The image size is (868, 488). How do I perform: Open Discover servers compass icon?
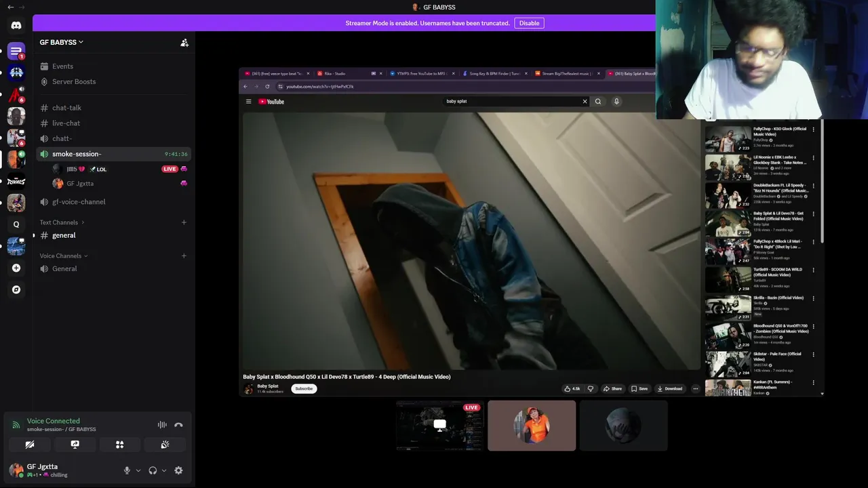click(16, 289)
